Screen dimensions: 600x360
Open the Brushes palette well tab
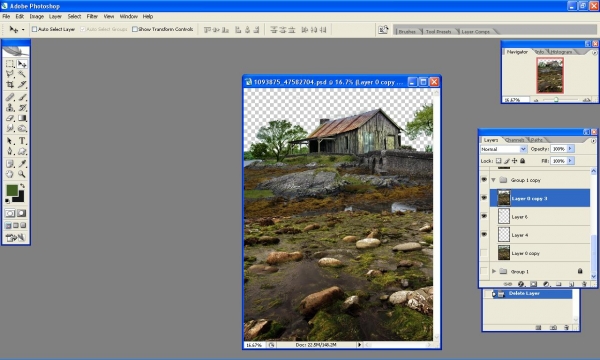point(407,31)
